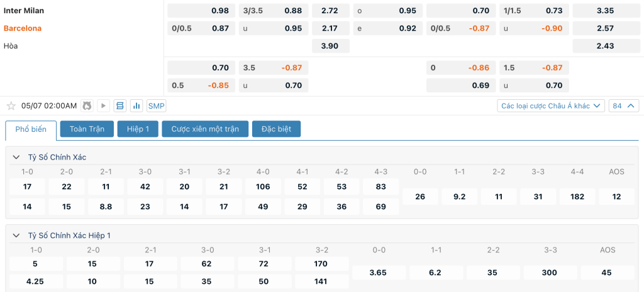Switch to Toàn Trận tab

87,129
